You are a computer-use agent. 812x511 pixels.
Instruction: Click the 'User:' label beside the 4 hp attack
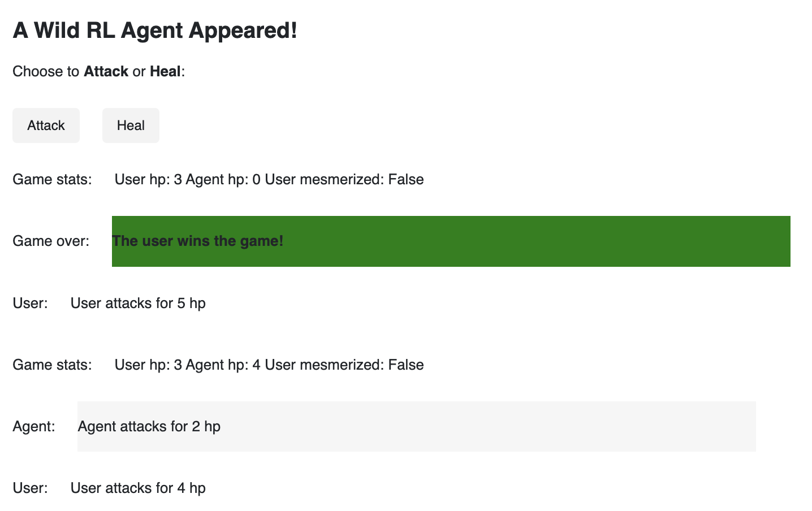pyautogui.click(x=30, y=488)
